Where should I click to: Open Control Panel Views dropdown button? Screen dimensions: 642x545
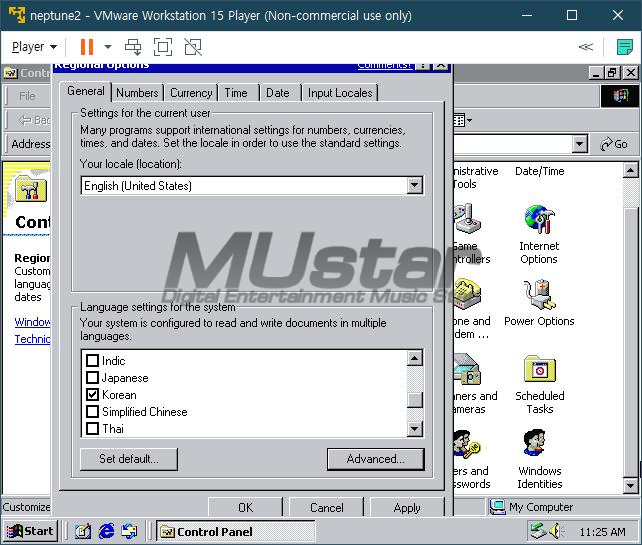coord(463,120)
